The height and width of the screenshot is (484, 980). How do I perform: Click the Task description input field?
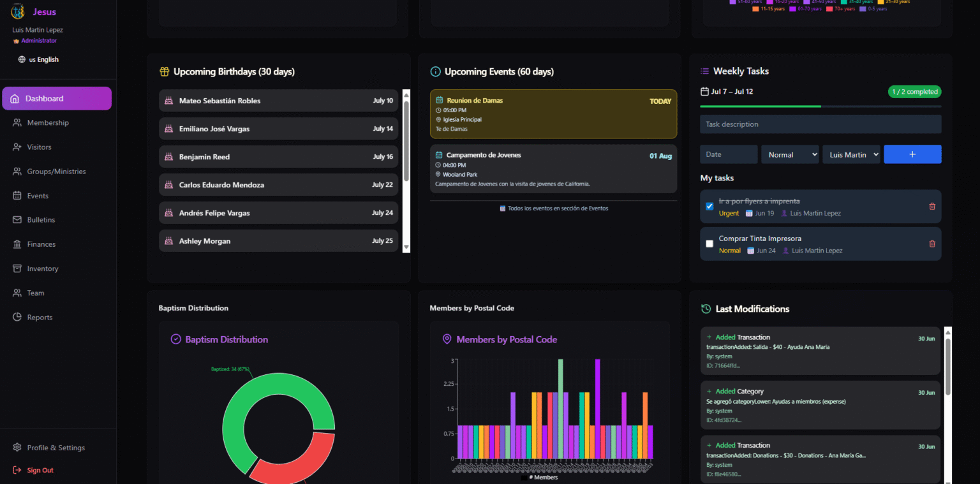click(820, 124)
